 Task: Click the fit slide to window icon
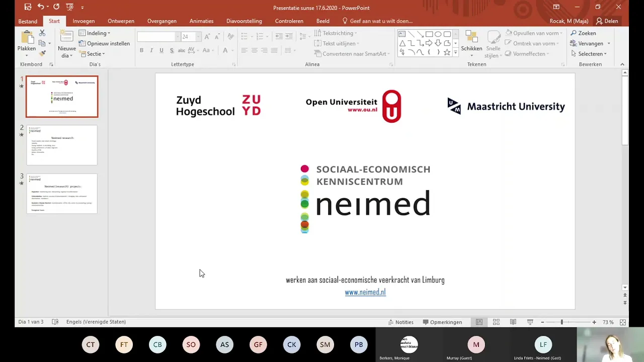click(x=623, y=322)
